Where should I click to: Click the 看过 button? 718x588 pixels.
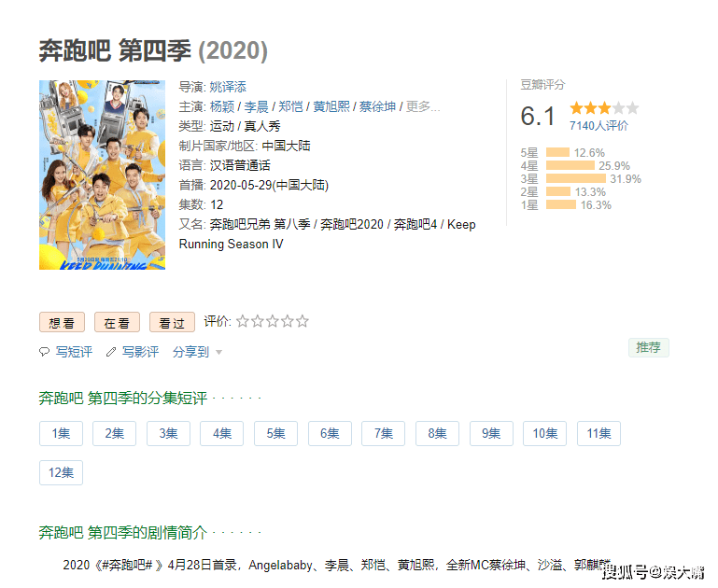tap(172, 323)
